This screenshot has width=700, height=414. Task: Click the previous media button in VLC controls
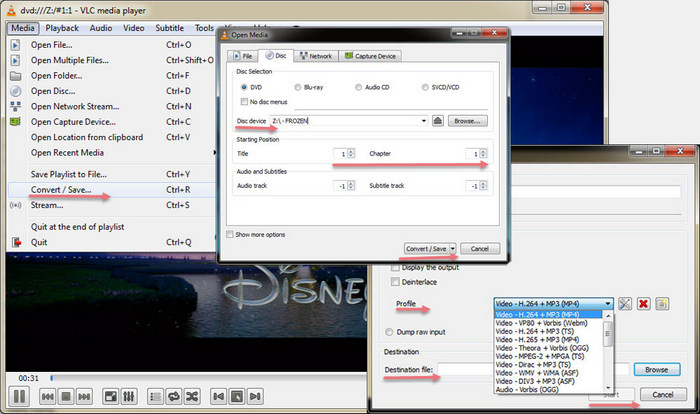(x=47, y=396)
